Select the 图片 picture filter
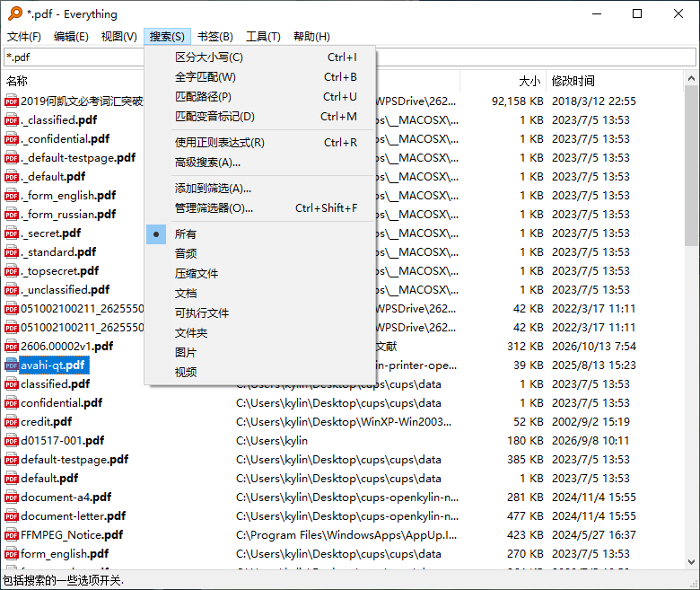 coord(260,352)
